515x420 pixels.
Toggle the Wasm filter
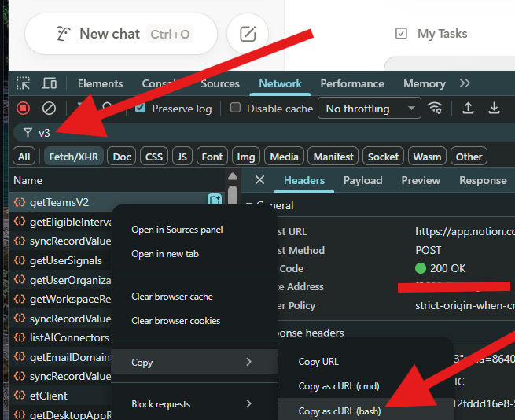[427, 157]
